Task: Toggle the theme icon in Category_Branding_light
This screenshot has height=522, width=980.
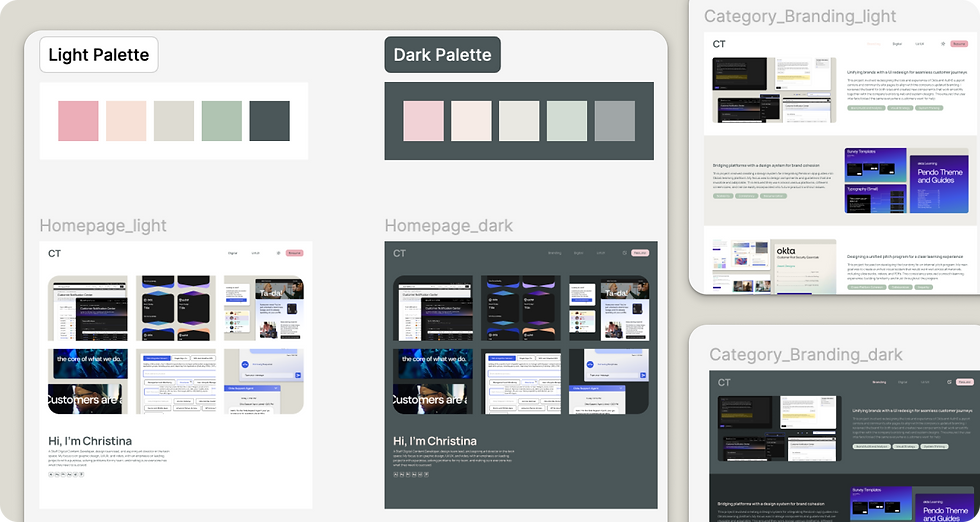Action: point(943,44)
